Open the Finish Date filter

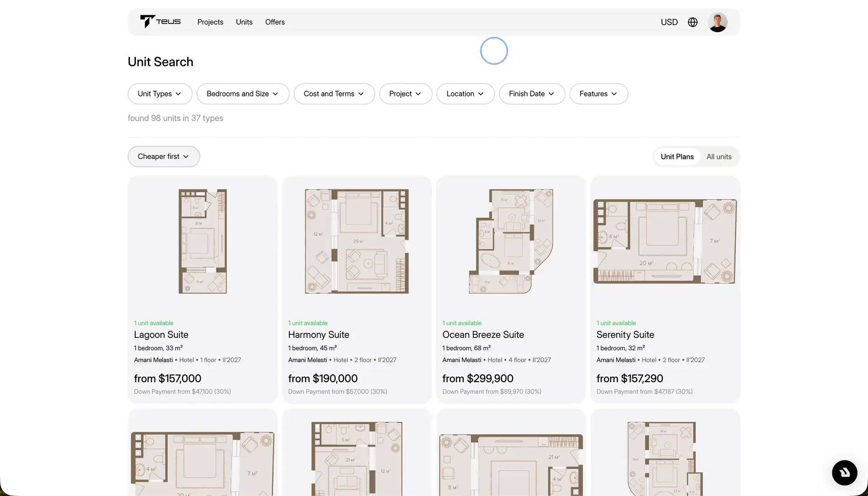[x=532, y=94]
